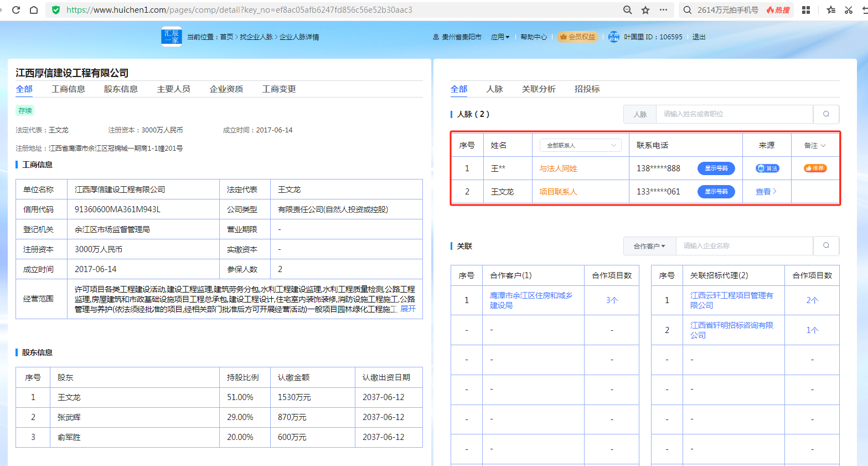Click the user avatar beside 叶国里
Screen dimensions: 868x466
(x=613, y=37)
